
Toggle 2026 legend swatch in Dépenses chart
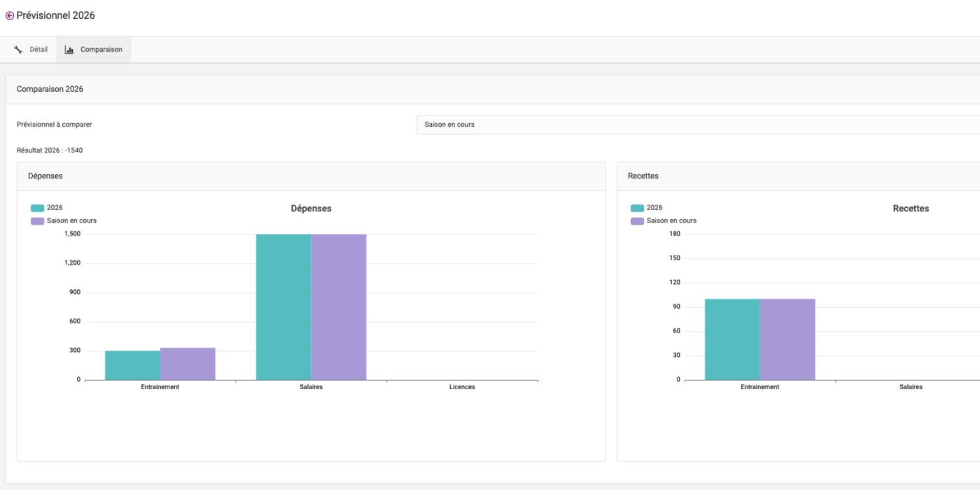tap(37, 208)
